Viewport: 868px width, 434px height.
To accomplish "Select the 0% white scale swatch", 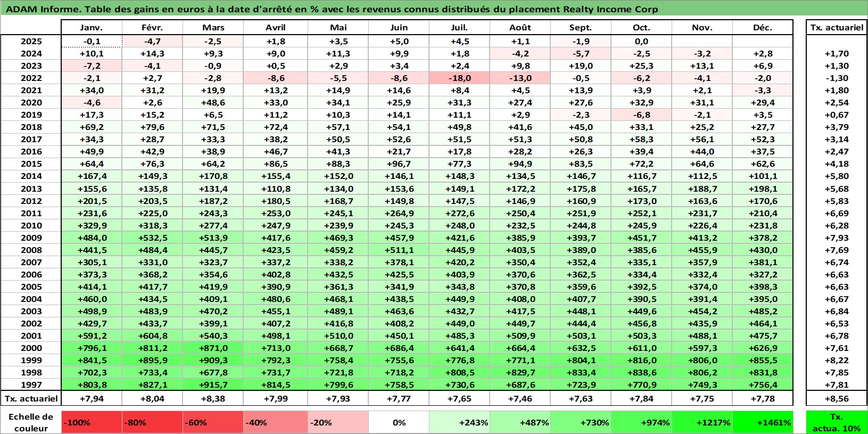I will coord(399,422).
